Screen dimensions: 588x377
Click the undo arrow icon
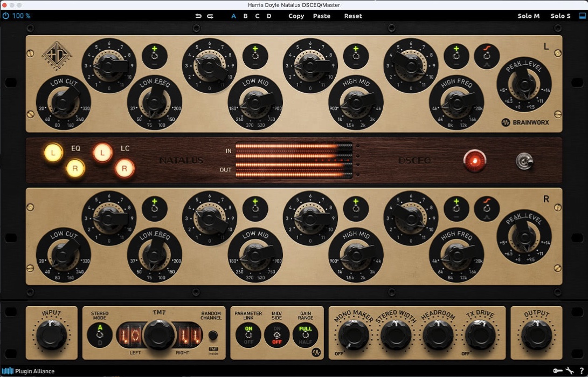point(198,16)
